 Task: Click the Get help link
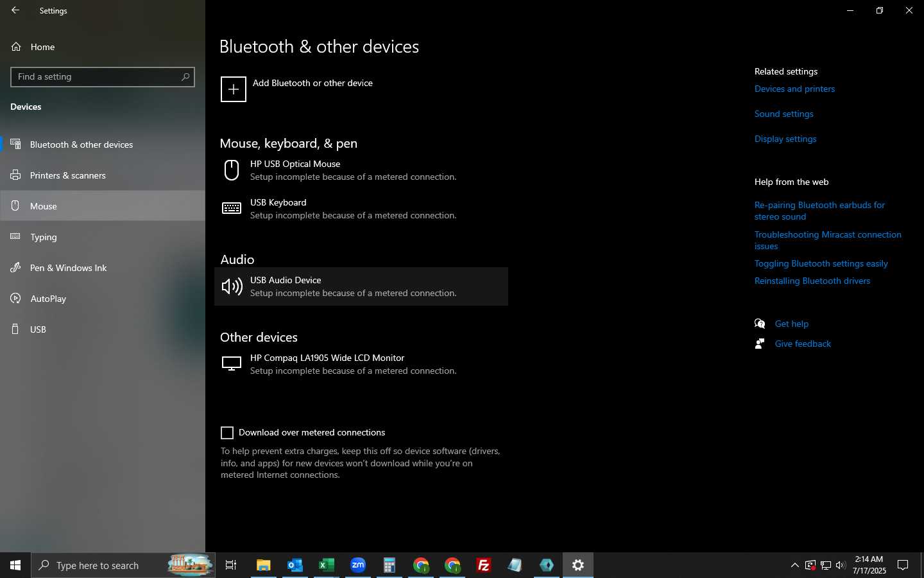[791, 324]
